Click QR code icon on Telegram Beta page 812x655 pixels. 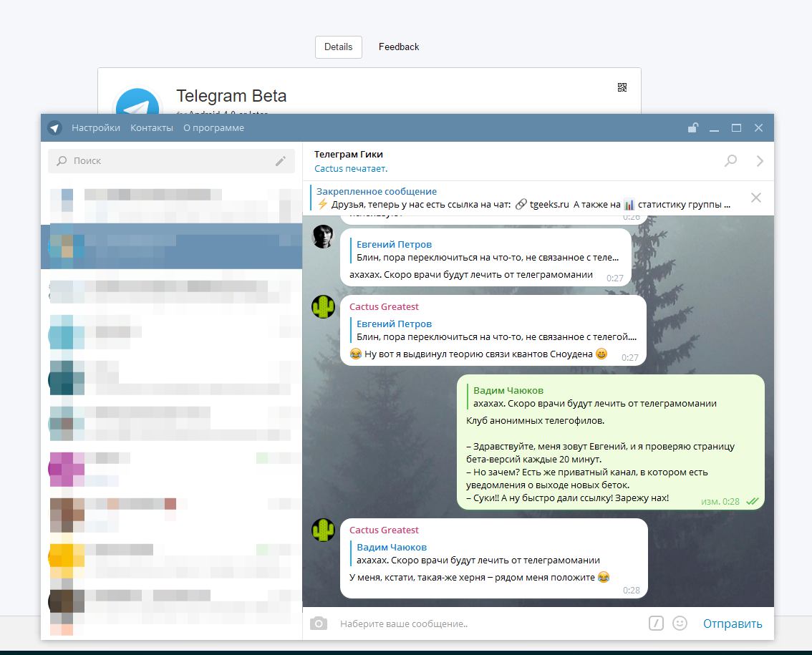click(622, 87)
